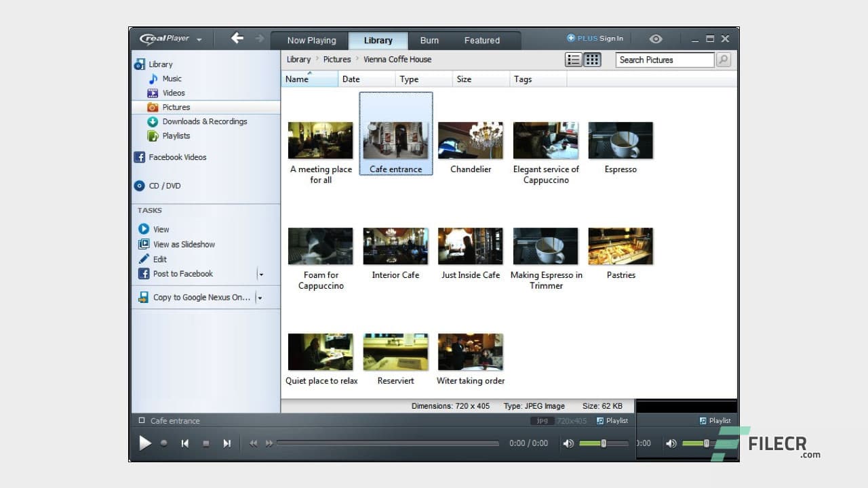
Task: Sign in to RealPlayer PLUS
Action: click(x=595, y=38)
